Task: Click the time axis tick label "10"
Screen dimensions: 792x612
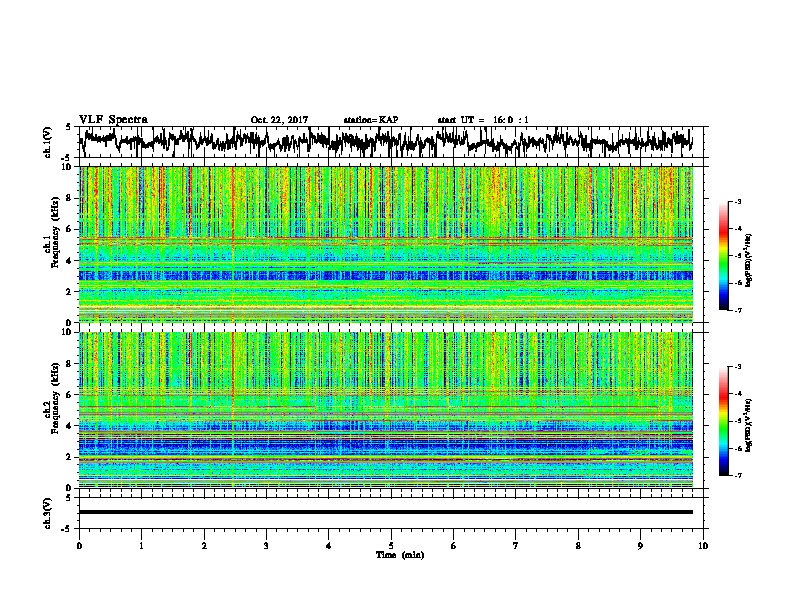Action: (703, 546)
